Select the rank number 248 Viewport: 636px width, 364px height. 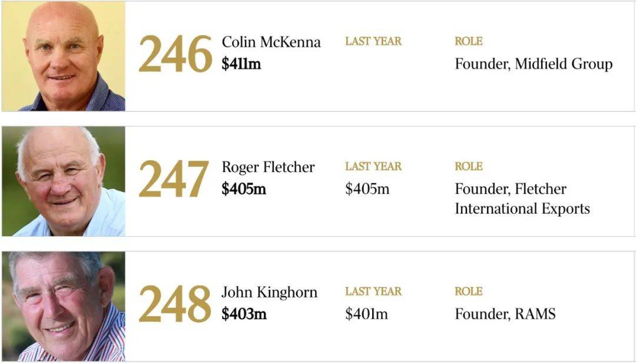click(175, 305)
